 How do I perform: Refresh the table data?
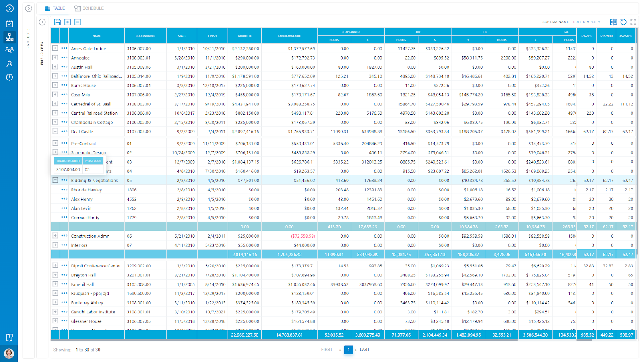click(x=623, y=22)
